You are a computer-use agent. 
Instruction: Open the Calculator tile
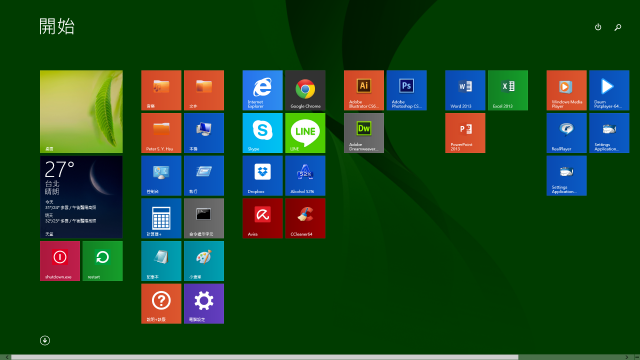pyautogui.click(x=161, y=218)
